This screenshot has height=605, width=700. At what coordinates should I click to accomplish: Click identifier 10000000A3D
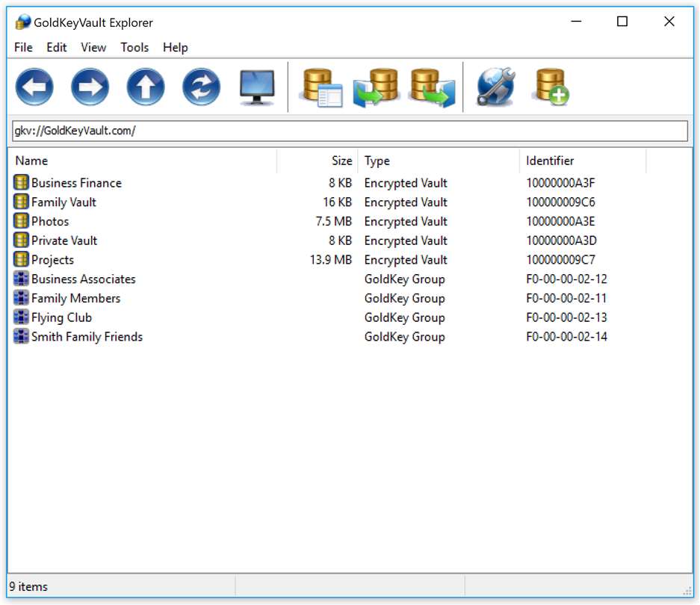click(x=561, y=241)
